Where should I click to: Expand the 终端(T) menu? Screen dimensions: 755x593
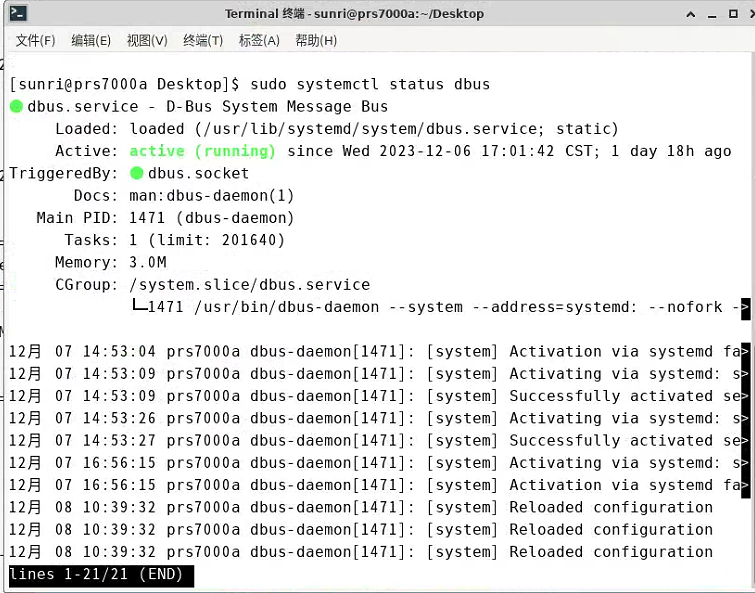tap(203, 40)
